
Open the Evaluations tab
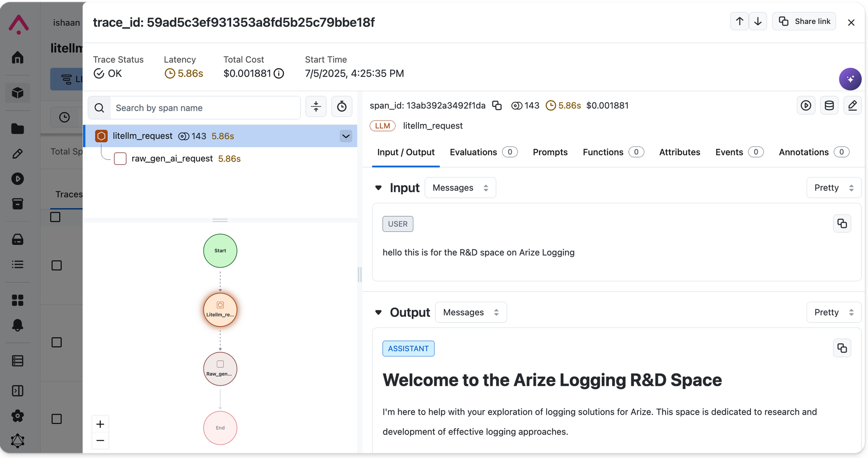click(x=473, y=152)
